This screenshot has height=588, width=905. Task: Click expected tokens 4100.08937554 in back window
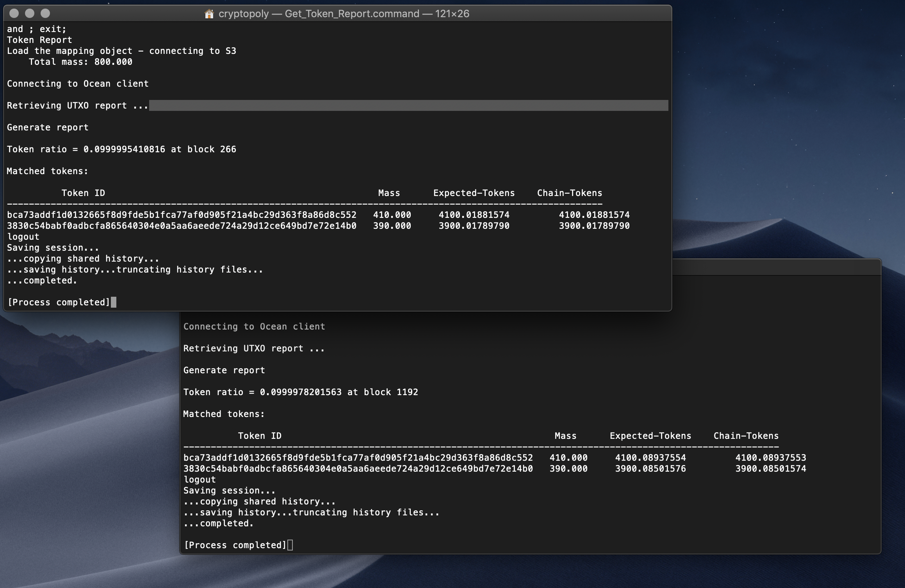point(650,458)
